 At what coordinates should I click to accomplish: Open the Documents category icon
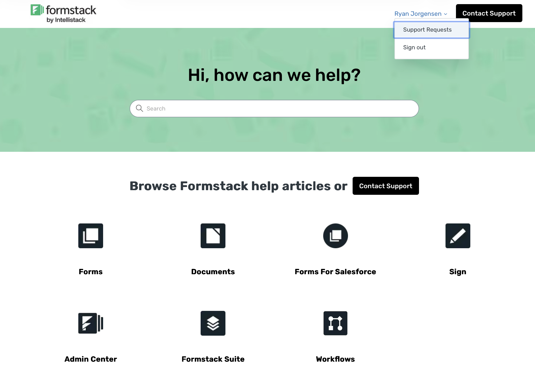(x=213, y=236)
